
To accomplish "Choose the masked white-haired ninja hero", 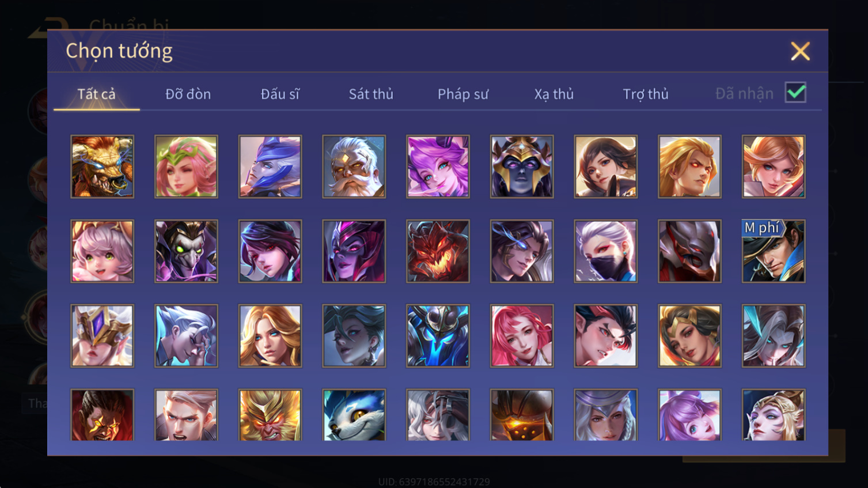I will [x=605, y=251].
